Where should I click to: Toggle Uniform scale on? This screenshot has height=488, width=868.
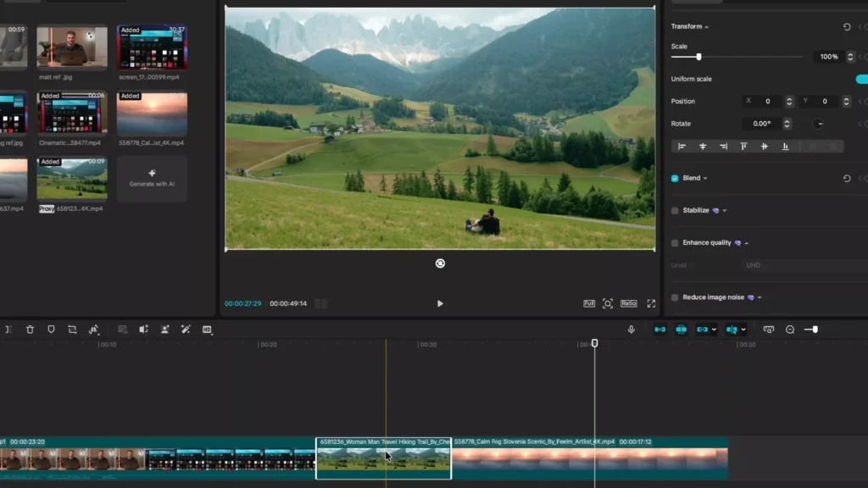tap(862, 79)
